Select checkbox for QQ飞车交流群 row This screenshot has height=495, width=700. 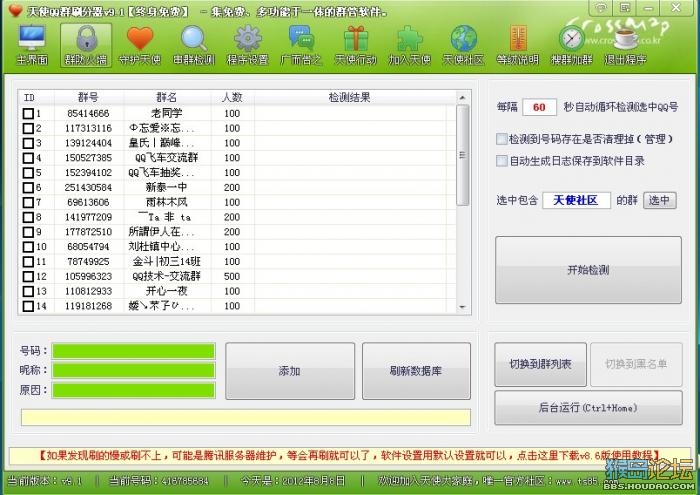pyautogui.click(x=28, y=158)
